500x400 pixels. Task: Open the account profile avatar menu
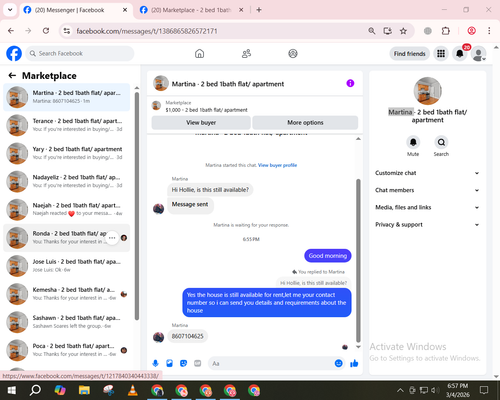pyautogui.click(x=478, y=54)
